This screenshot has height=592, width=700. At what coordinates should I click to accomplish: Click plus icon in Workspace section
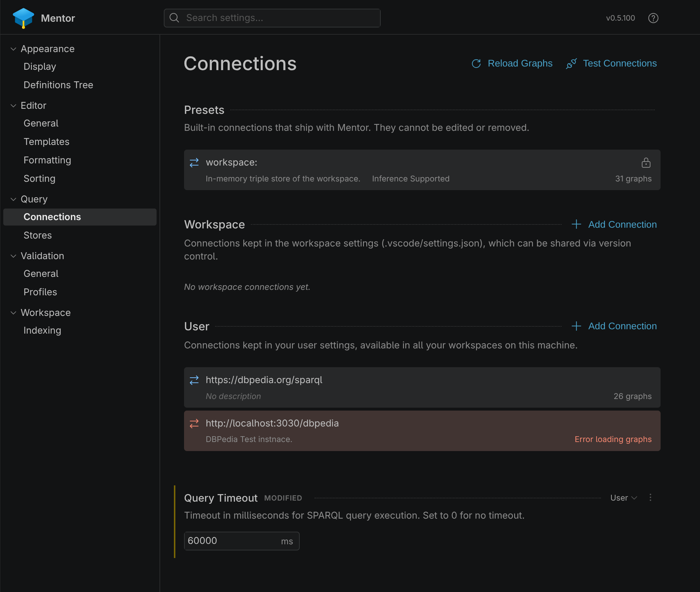point(576,224)
